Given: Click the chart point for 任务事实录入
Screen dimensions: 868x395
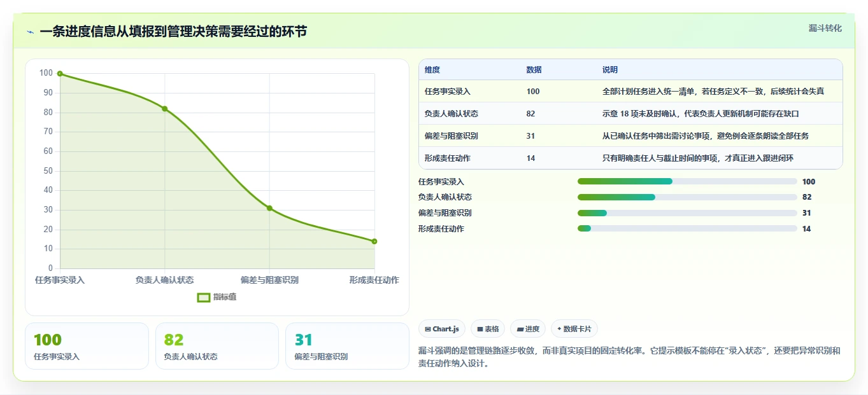Looking at the screenshot, I should [60, 74].
